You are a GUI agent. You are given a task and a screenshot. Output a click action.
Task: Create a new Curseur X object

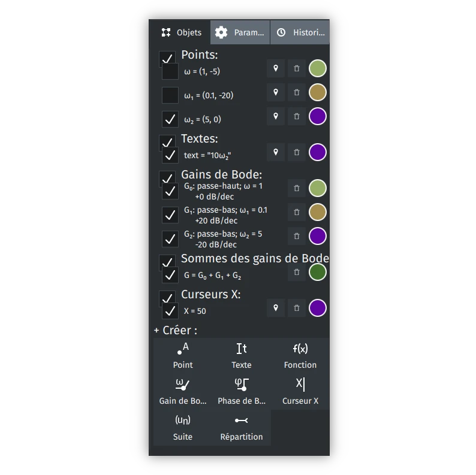pyautogui.click(x=300, y=392)
